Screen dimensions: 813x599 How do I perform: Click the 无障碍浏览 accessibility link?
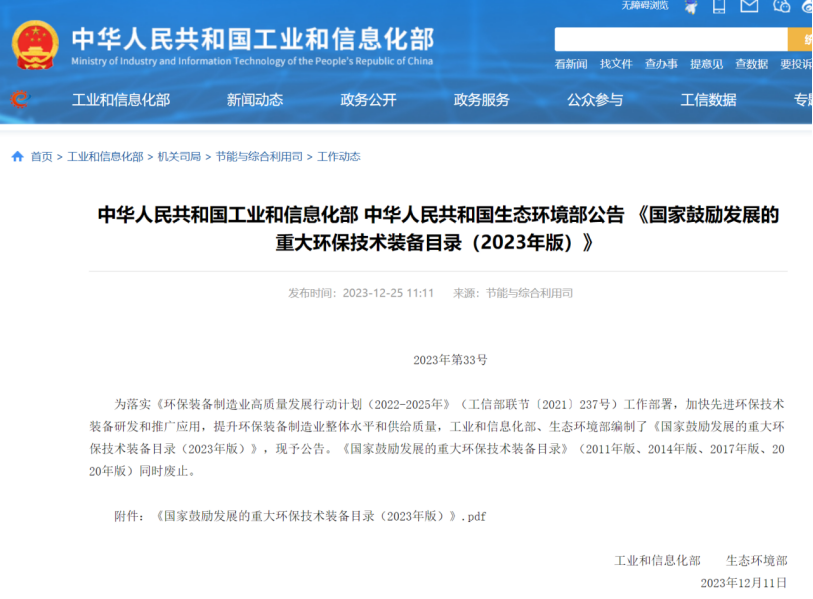pyautogui.click(x=645, y=6)
